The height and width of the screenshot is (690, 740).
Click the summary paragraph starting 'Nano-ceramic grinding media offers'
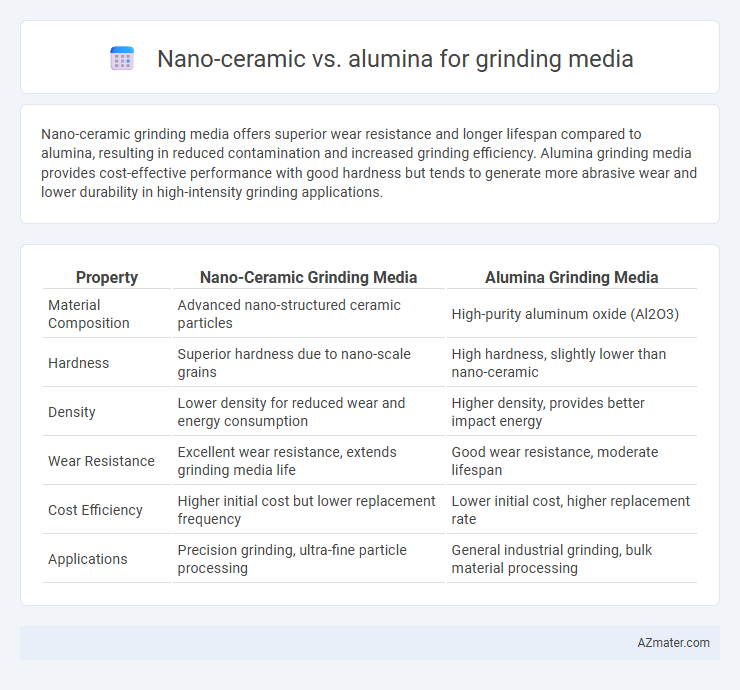[x=369, y=163]
